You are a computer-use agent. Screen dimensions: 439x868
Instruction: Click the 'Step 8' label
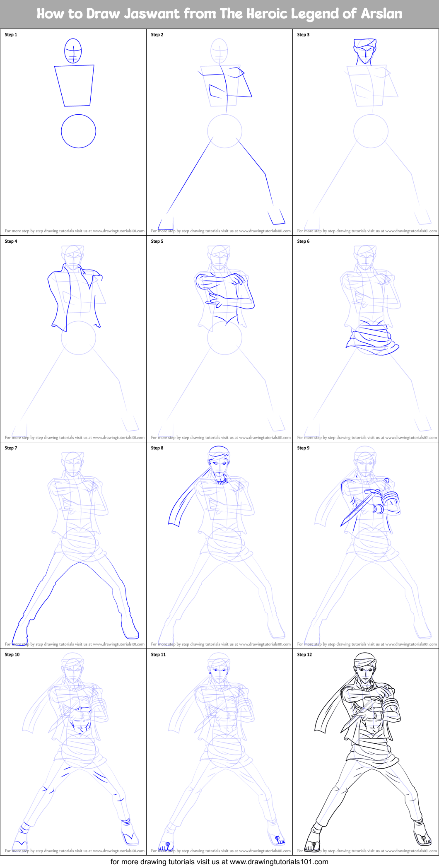coord(157,448)
